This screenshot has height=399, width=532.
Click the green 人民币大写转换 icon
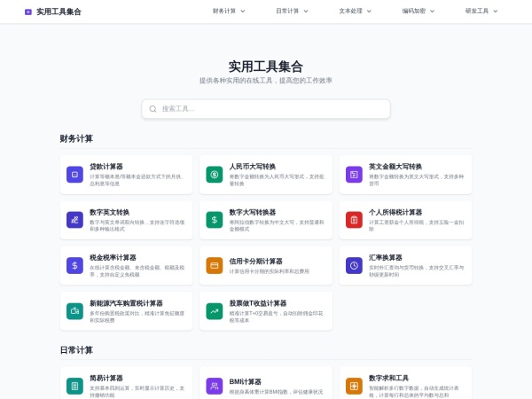[215, 175]
